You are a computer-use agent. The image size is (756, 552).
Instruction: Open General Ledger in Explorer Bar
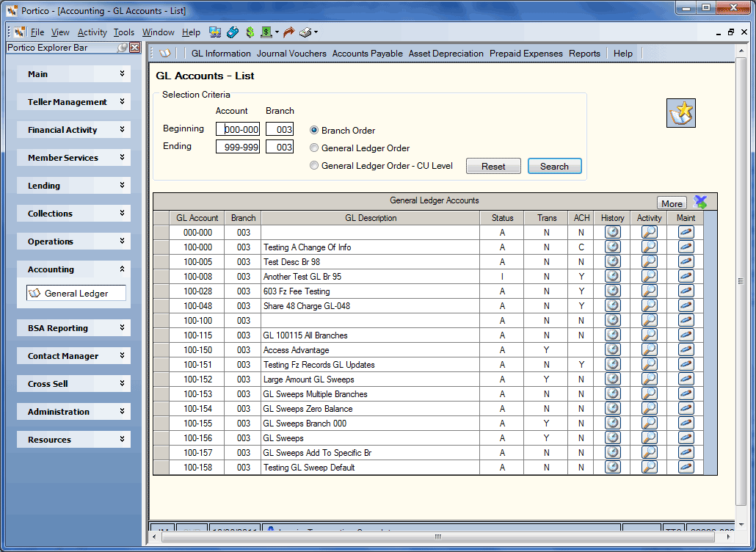click(76, 293)
